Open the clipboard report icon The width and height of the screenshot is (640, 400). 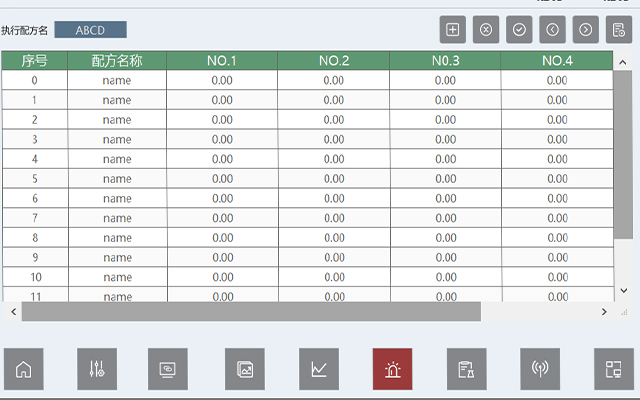pyautogui.click(x=466, y=369)
